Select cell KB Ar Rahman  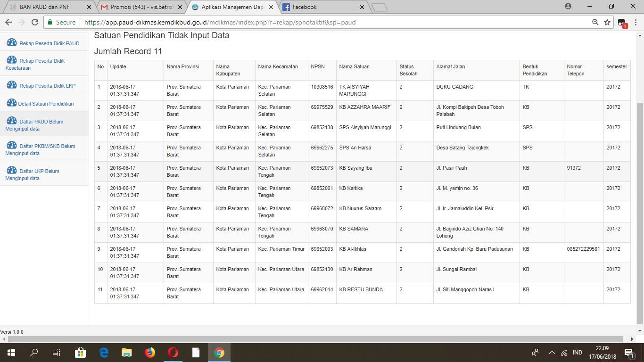[366, 273]
